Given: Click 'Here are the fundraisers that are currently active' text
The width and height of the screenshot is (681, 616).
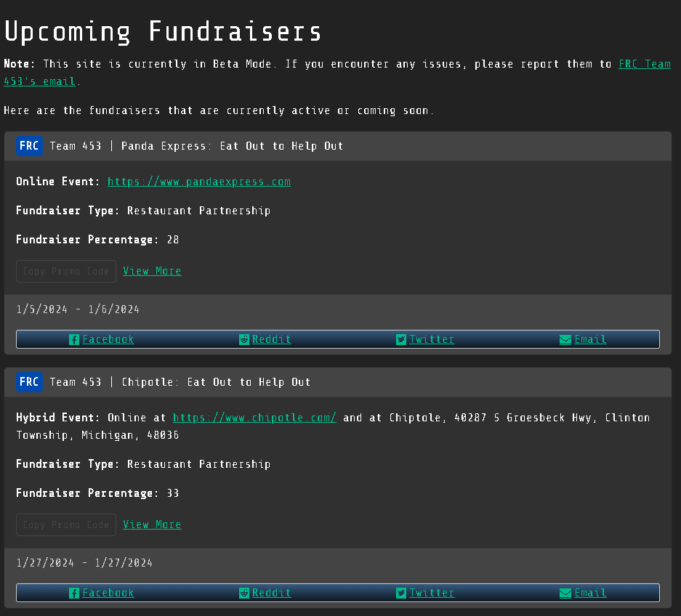Looking at the screenshot, I should point(166,110).
